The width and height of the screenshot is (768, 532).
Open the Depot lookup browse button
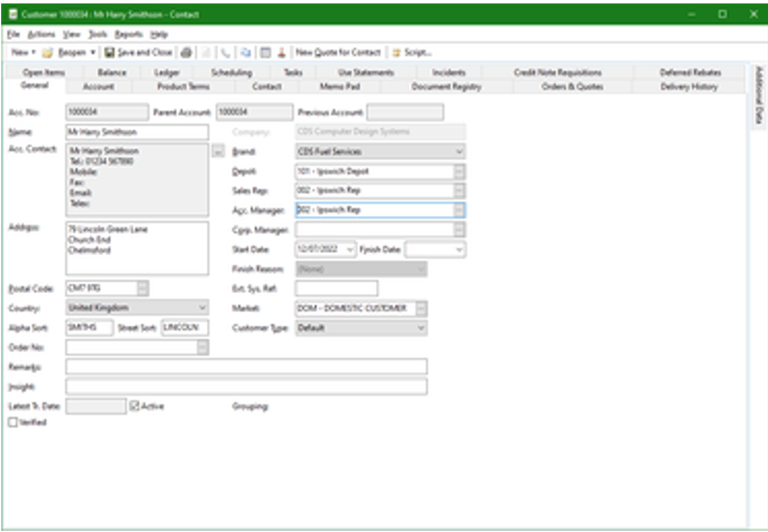[x=460, y=172]
